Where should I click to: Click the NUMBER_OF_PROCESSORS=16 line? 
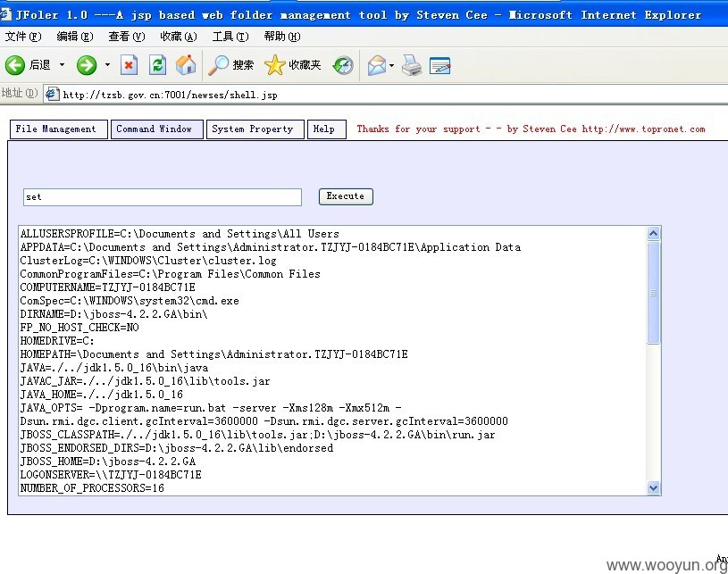tap(92, 488)
